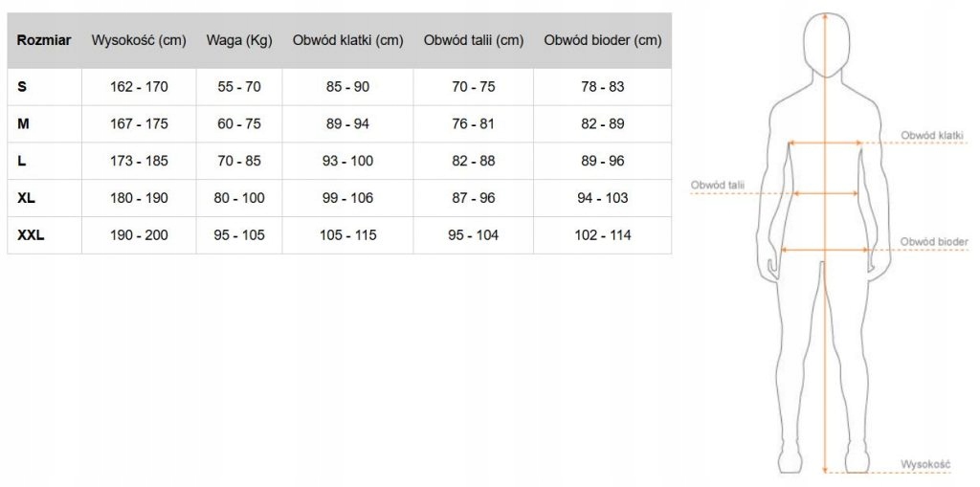Click the 102 - 114 hips cell
Image resolution: width=980 pixels, height=487 pixels.
(603, 235)
